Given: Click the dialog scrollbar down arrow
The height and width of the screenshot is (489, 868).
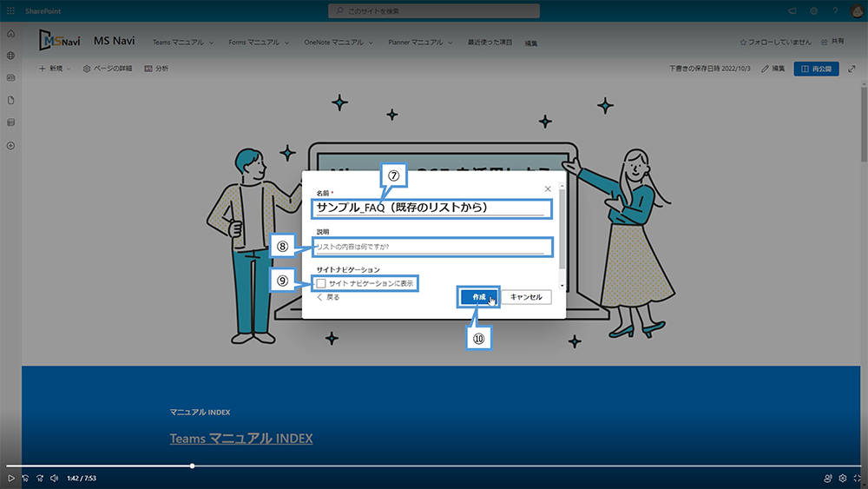Looking at the screenshot, I should tap(562, 286).
